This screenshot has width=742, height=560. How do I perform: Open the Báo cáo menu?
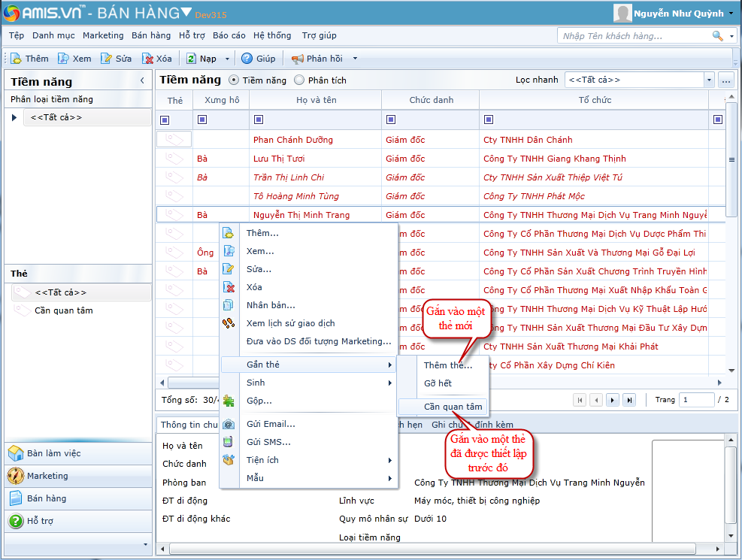coord(229,35)
